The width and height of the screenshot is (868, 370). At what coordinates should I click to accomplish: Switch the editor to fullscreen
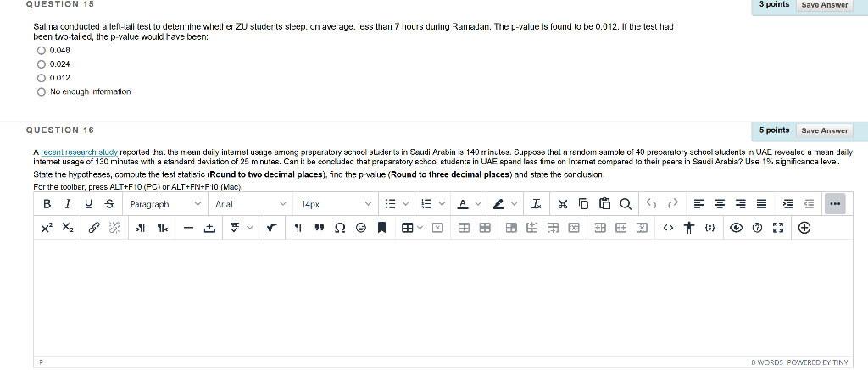pyautogui.click(x=778, y=227)
